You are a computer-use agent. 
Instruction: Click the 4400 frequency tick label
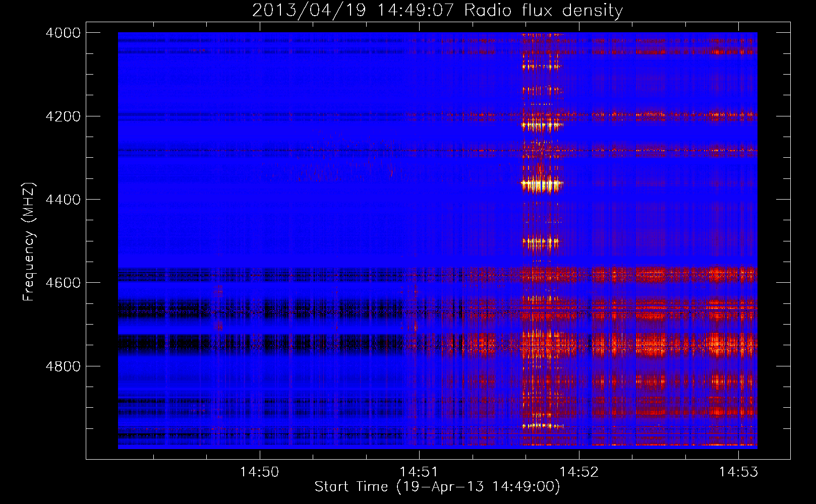[63, 200]
